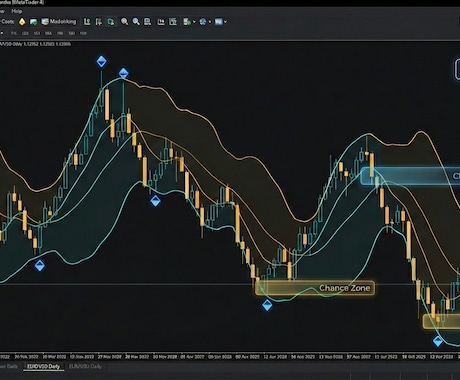Expand the indicators list dropdown arrow
The image size is (460, 380).
pyautogui.click(x=194, y=22)
